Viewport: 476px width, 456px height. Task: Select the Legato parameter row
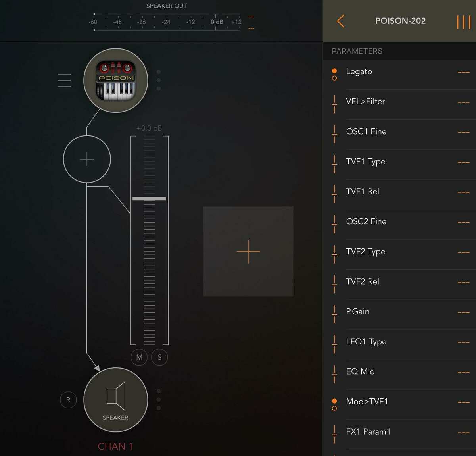pos(399,75)
